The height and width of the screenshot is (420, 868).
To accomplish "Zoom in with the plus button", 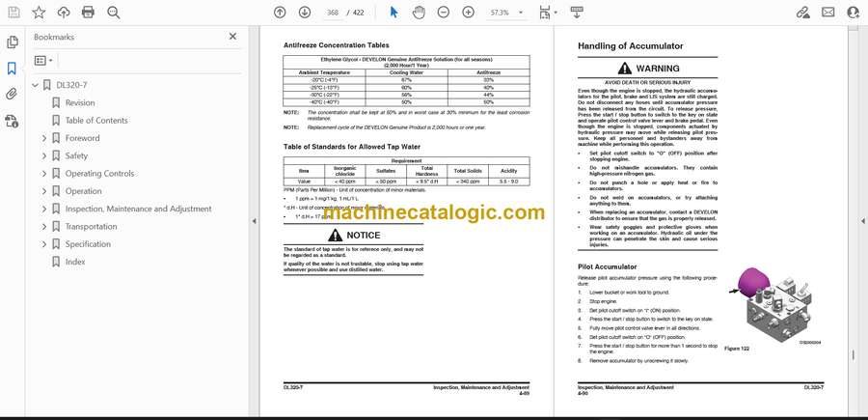I will (469, 13).
